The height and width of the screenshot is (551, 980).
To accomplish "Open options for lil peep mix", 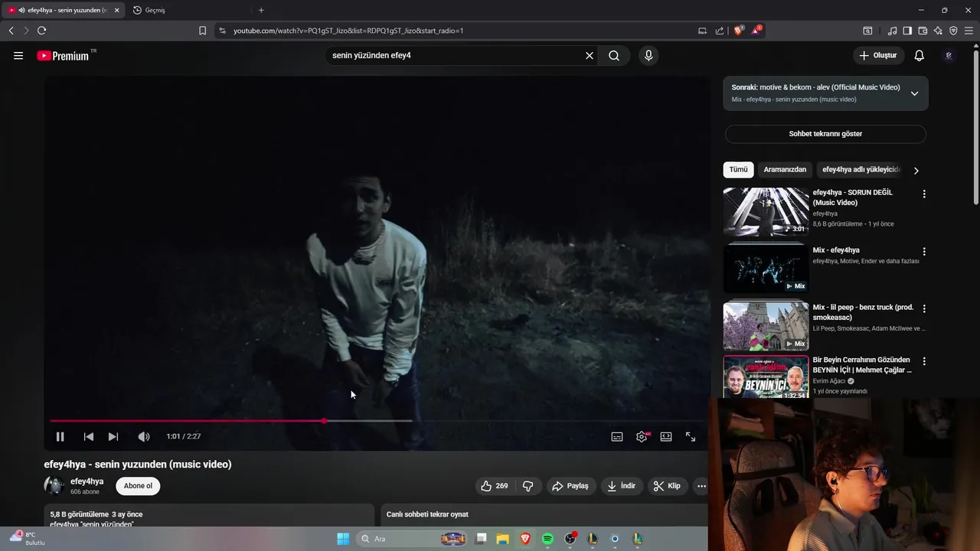I will 924,309.
